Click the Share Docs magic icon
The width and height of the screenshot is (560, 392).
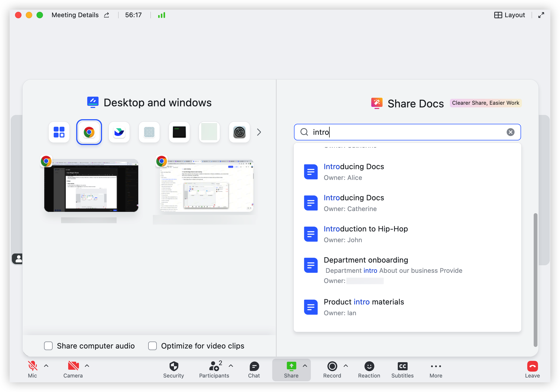[377, 103]
